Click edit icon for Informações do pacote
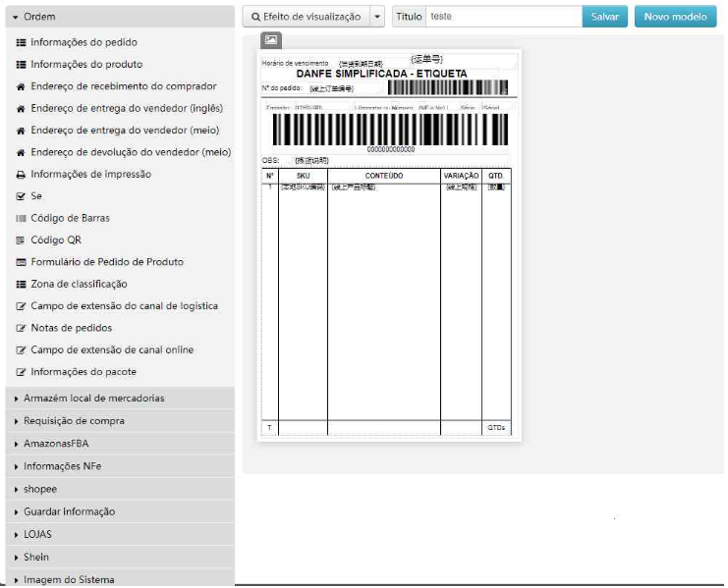The image size is (728, 588). [21, 372]
